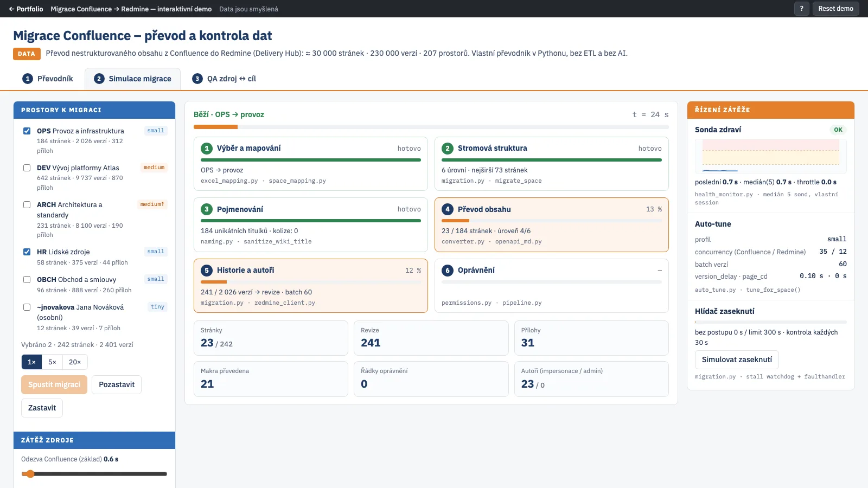
Task: Check ARCH Architektura a standardy space
Action: pos(27,204)
